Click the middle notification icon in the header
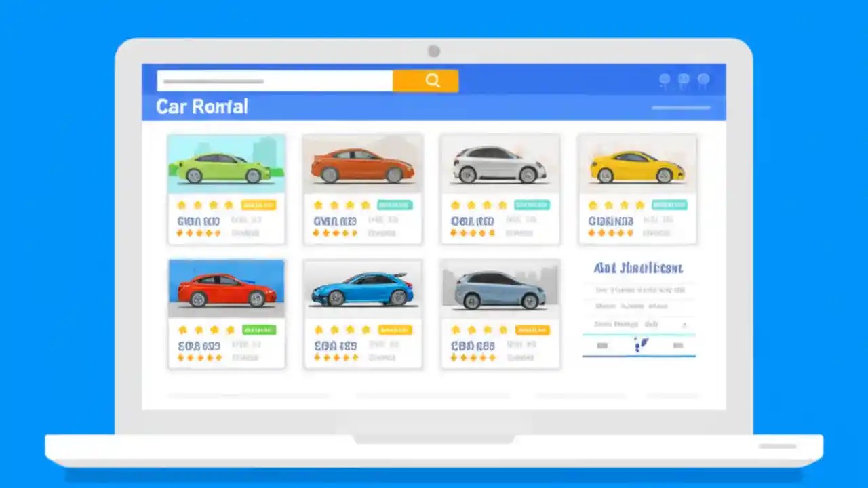This screenshot has width=868, height=488. click(x=684, y=80)
